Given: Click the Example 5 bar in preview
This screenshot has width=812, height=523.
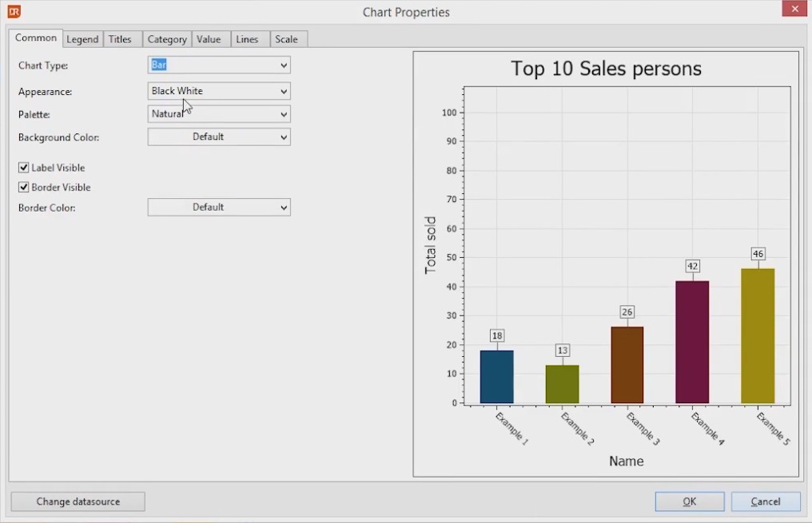Looking at the screenshot, I should [758, 335].
